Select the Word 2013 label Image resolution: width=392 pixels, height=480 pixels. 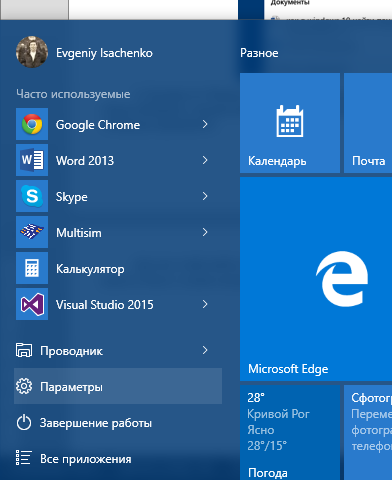(85, 161)
